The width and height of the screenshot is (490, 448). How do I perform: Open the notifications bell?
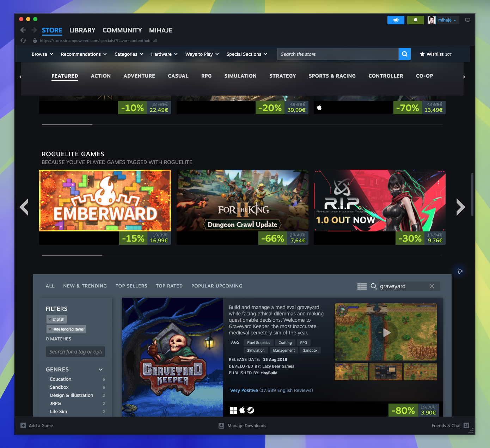[x=416, y=20]
